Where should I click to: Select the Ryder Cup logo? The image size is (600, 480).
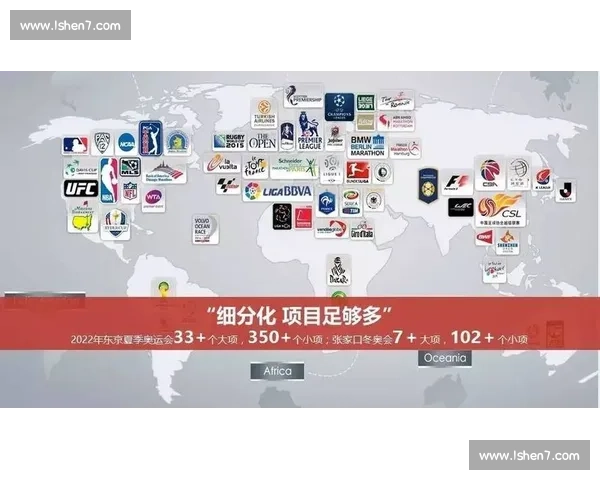click(x=115, y=224)
